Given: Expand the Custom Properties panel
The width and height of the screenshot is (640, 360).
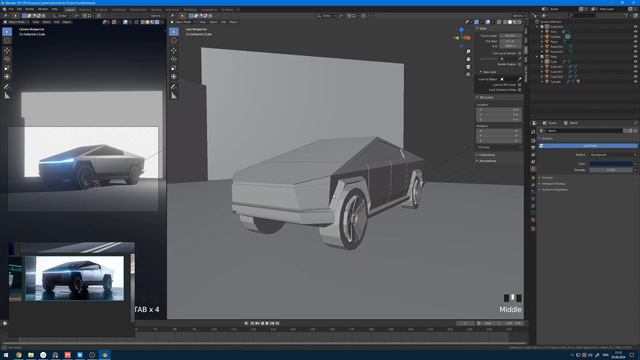Looking at the screenshot, I should point(540,189).
